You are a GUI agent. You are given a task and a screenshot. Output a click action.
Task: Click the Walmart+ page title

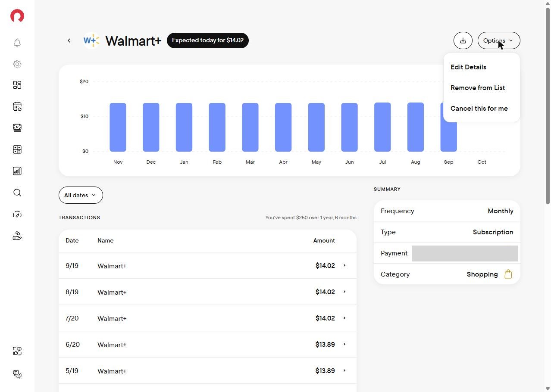tap(133, 40)
